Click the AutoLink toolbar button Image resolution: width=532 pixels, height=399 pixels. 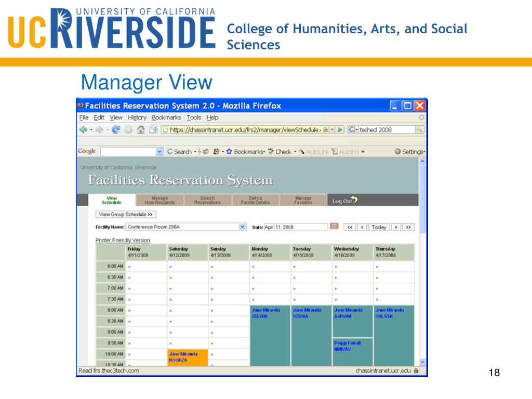pyautogui.click(x=314, y=152)
